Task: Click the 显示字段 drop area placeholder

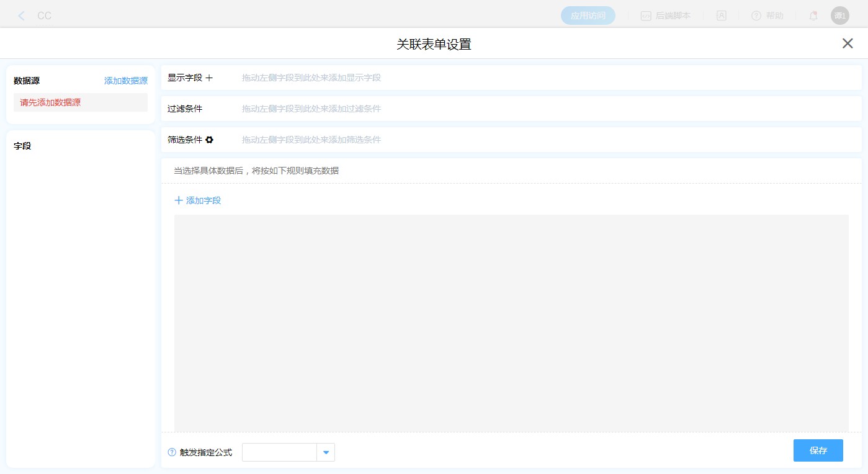Action: coord(311,78)
